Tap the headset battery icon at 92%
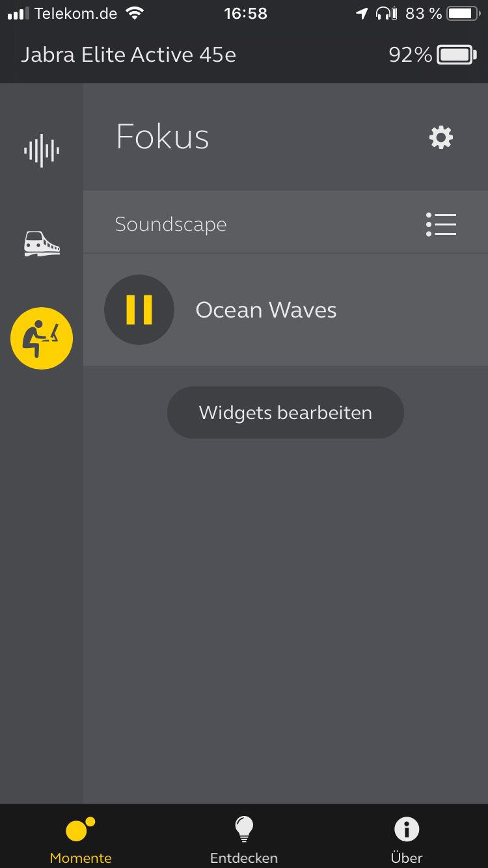This screenshot has width=488, height=868. click(457, 55)
